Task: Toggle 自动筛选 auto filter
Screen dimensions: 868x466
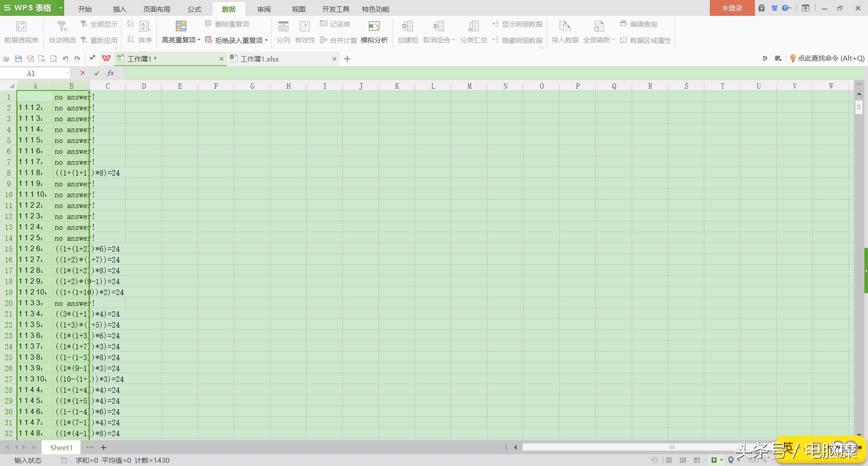Action: coord(62,32)
